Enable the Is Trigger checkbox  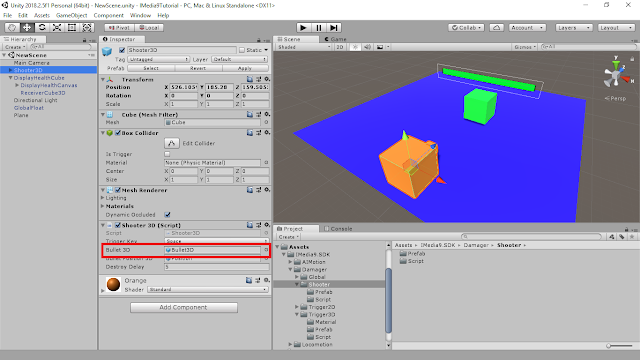pos(167,154)
